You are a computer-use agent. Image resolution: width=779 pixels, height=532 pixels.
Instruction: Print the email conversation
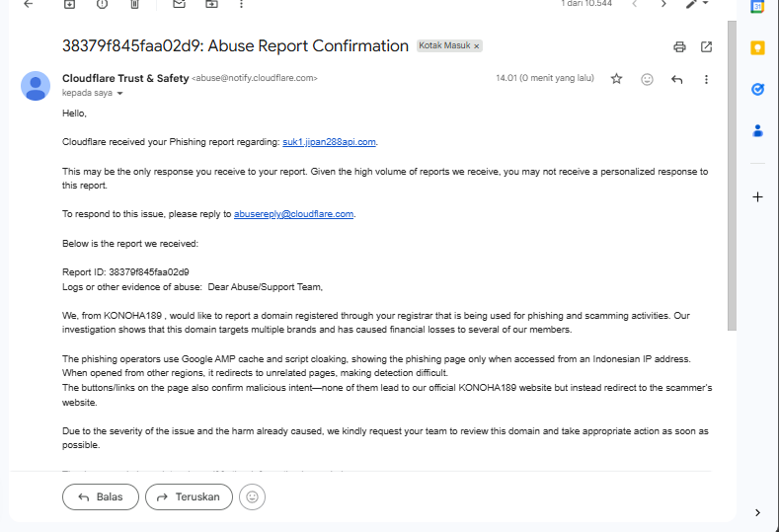(679, 46)
